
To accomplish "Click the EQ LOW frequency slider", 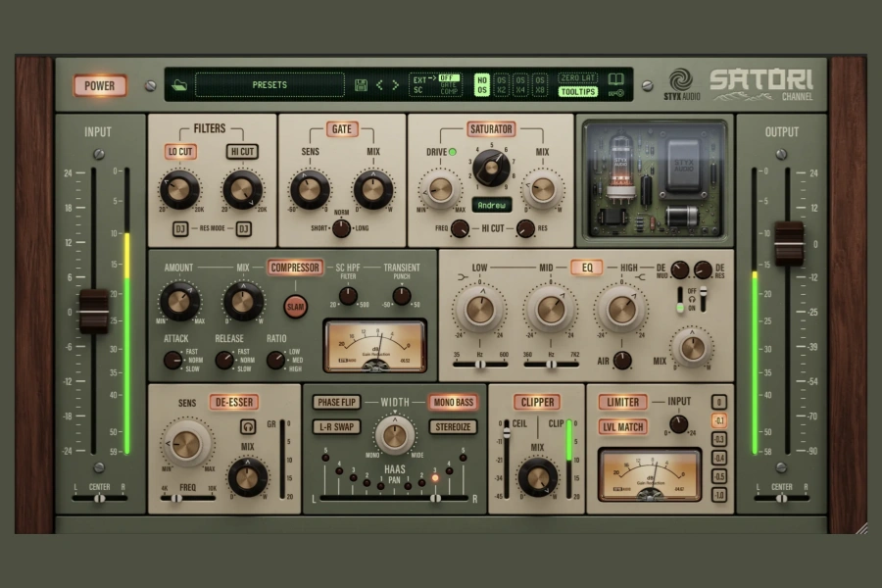I will [x=480, y=365].
